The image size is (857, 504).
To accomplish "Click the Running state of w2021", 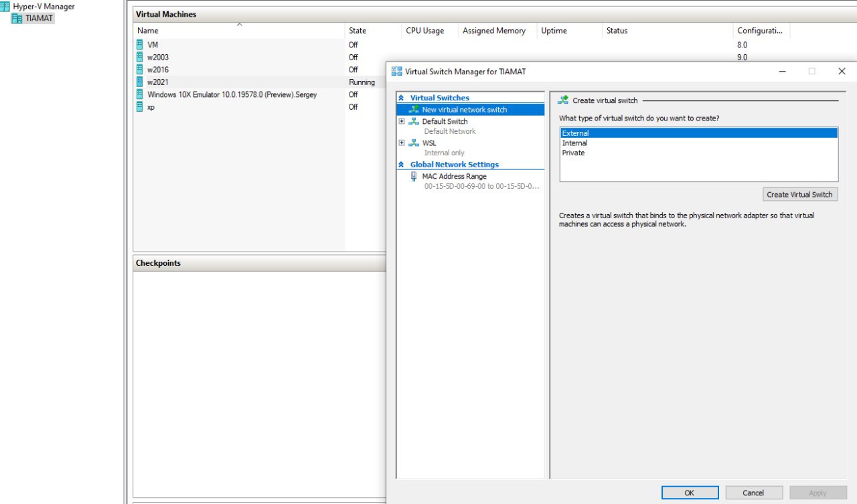I will tap(362, 82).
